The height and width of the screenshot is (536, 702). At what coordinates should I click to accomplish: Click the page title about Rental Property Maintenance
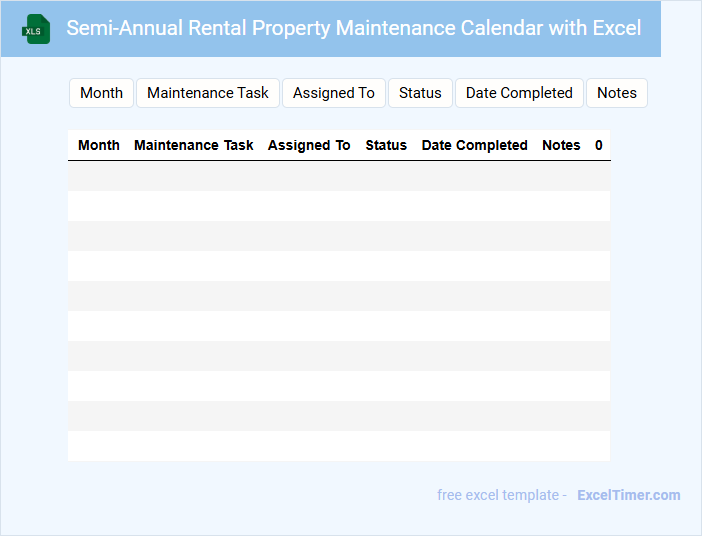[x=354, y=28]
